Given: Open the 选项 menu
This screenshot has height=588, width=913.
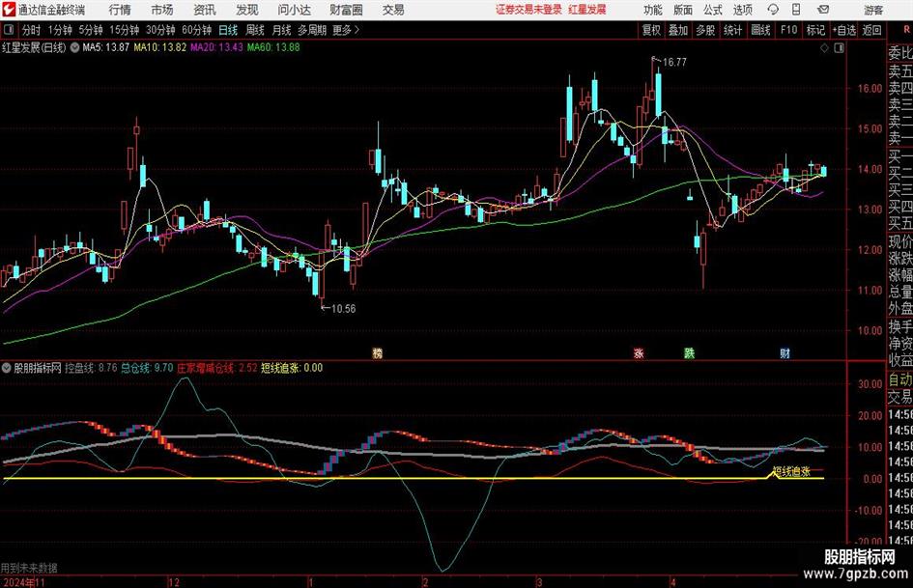Looking at the screenshot, I should (743, 10).
